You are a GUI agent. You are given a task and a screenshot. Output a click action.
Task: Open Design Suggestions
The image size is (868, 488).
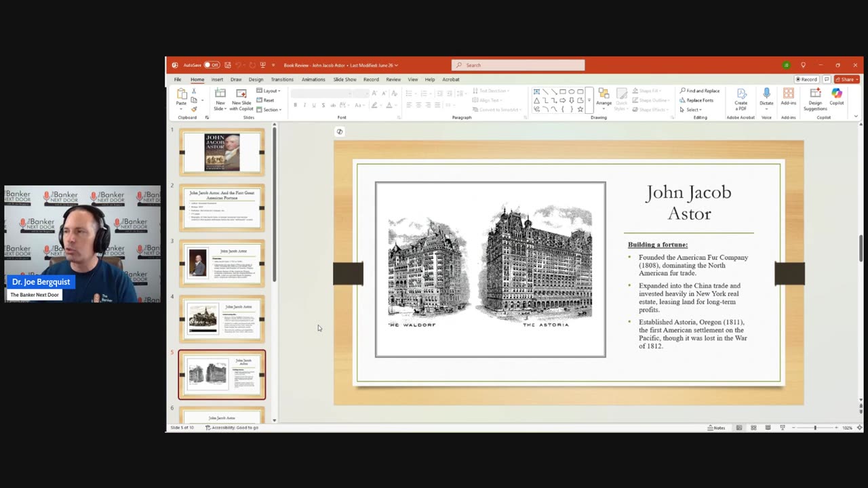coord(815,99)
